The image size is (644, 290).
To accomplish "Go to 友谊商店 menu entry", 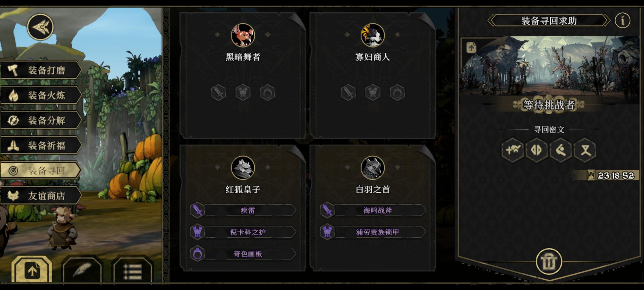I will tap(41, 196).
